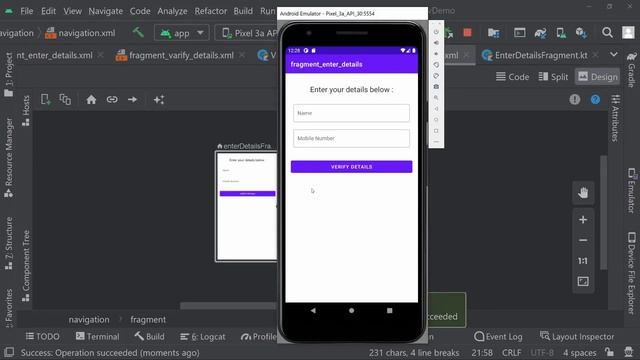Switch editor to Design view
This screenshot has height=360, width=640.
(x=598, y=77)
